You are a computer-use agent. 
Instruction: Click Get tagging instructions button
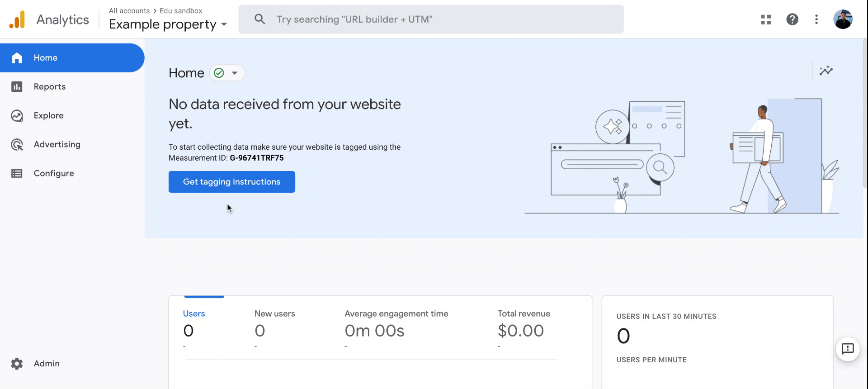(x=231, y=182)
